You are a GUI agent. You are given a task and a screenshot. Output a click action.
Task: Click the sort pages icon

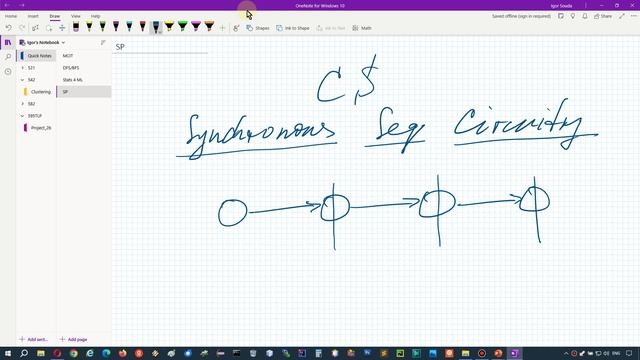pos(103,42)
